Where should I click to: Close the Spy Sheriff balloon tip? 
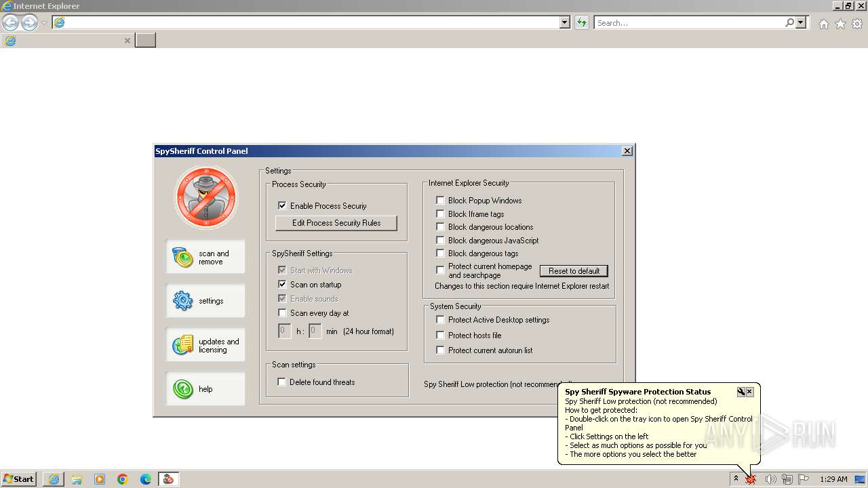(749, 392)
